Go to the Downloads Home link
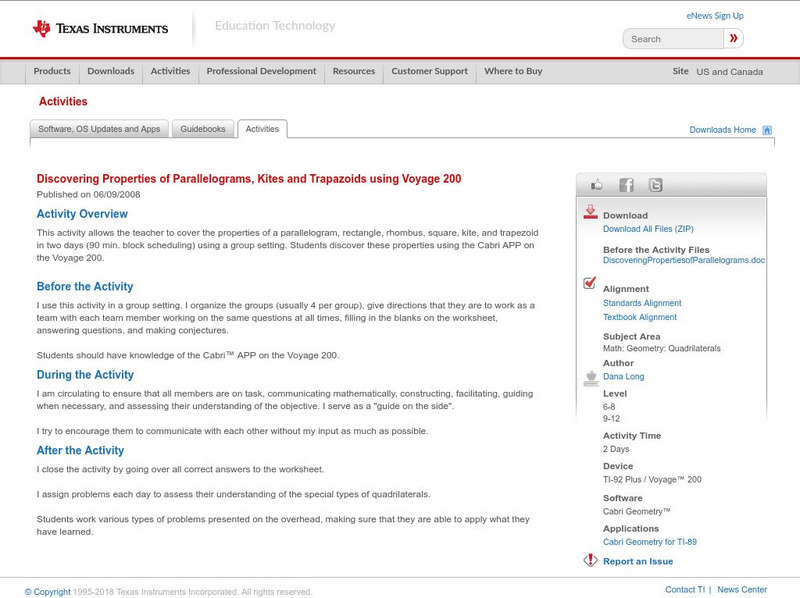 tap(722, 130)
